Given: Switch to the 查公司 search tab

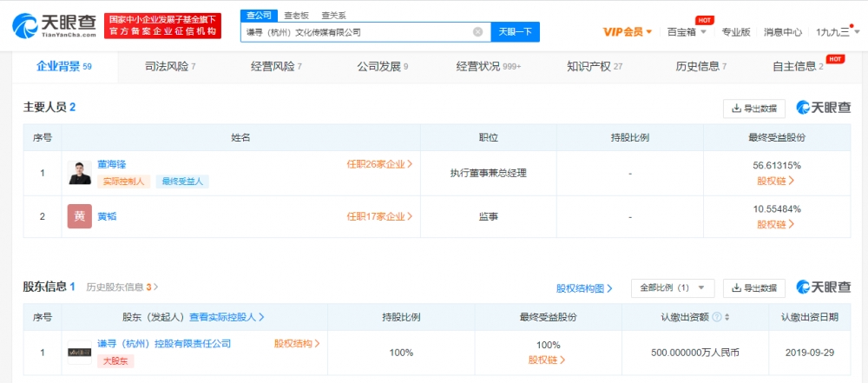Looking at the screenshot, I should [x=259, y=16].
